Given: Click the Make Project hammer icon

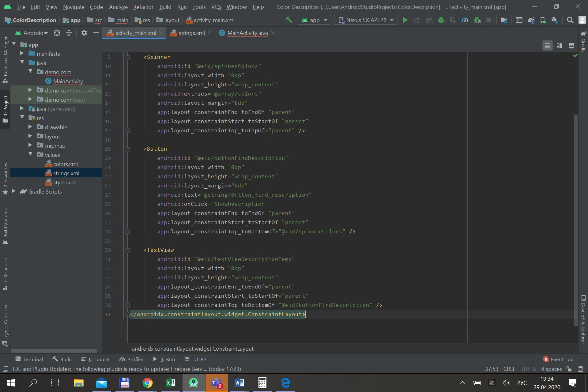Looking at the screenshot, I should [288, 20].
